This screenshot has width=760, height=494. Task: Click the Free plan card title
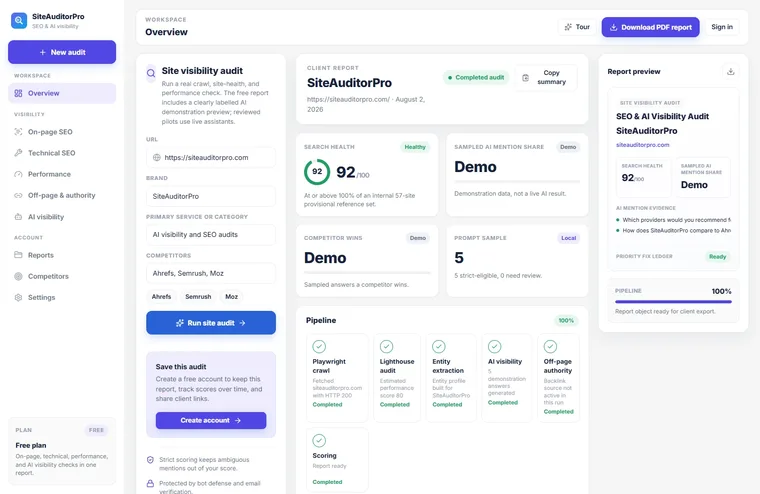pyautogui.click(x=31, y=445)
